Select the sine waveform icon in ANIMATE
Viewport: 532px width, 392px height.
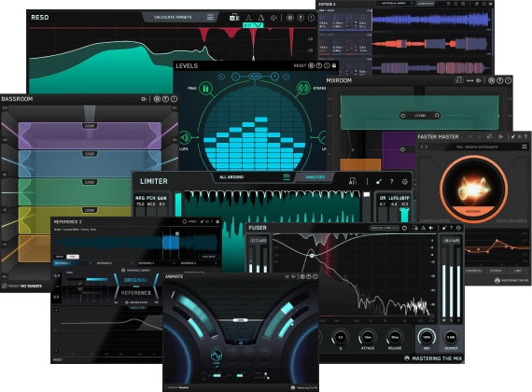point(217,356)
